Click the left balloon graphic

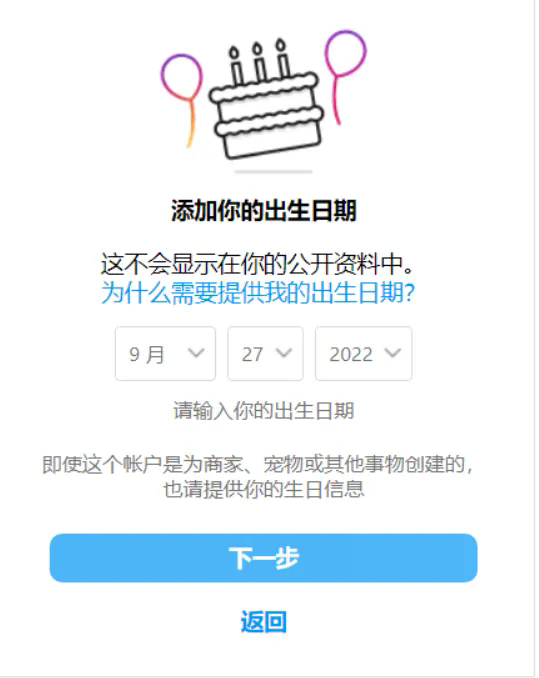click(x=182, y=100)
